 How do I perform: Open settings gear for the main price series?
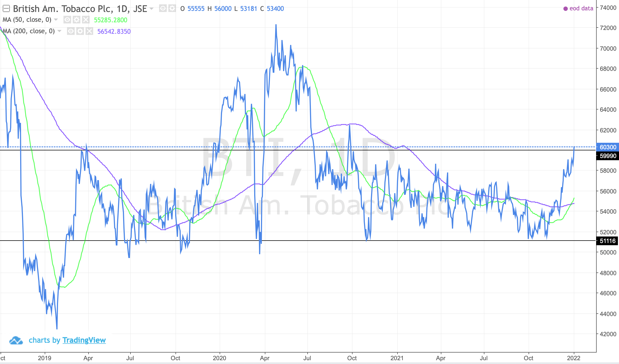pyautogui.click(x=172, y=8)
